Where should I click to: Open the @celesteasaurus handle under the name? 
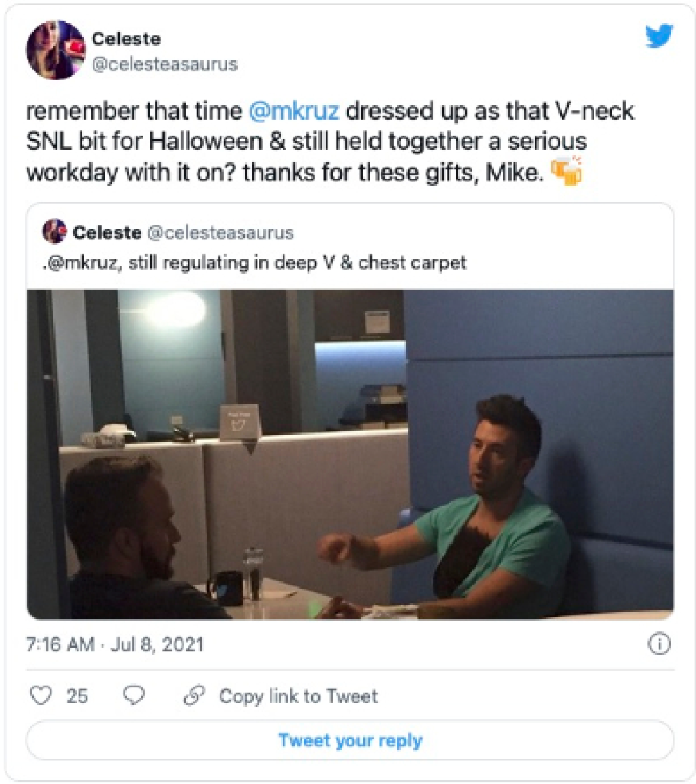click(x=165, y=65)
